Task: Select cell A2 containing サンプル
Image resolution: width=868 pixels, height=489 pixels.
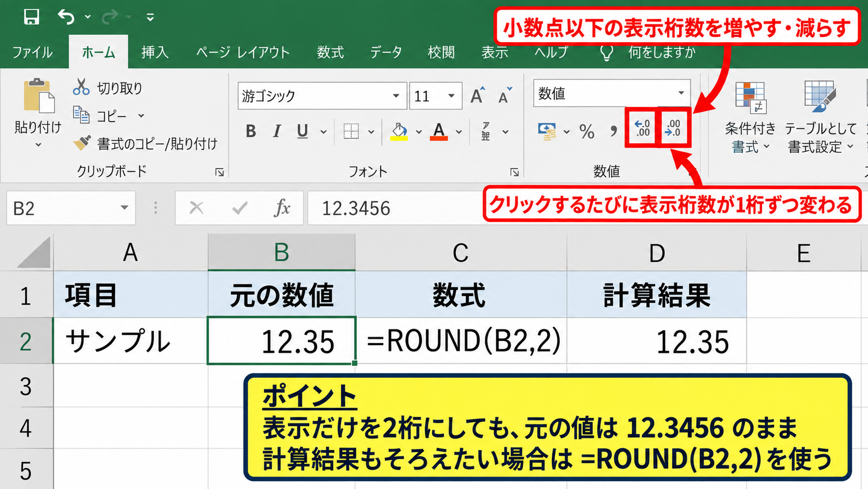Action: click(130, 341)
